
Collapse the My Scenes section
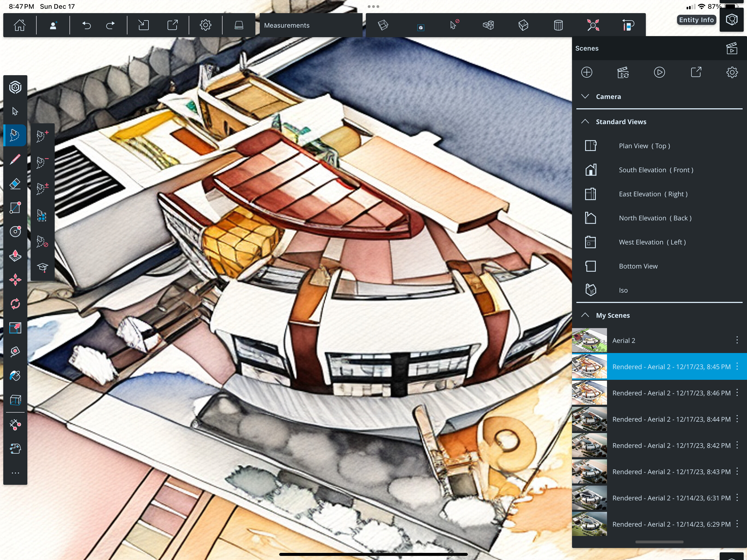[x=585, y=315]
